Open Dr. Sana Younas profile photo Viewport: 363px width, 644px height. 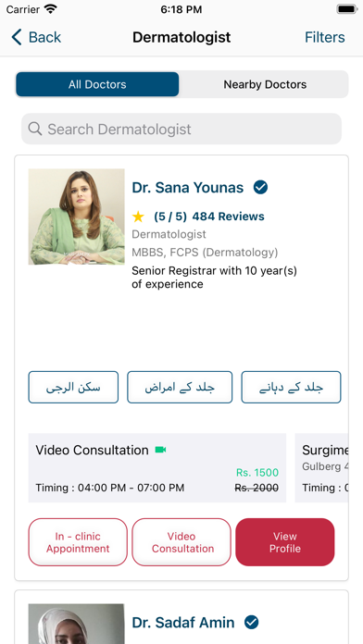pyautogui.click(x=77, y=217)
